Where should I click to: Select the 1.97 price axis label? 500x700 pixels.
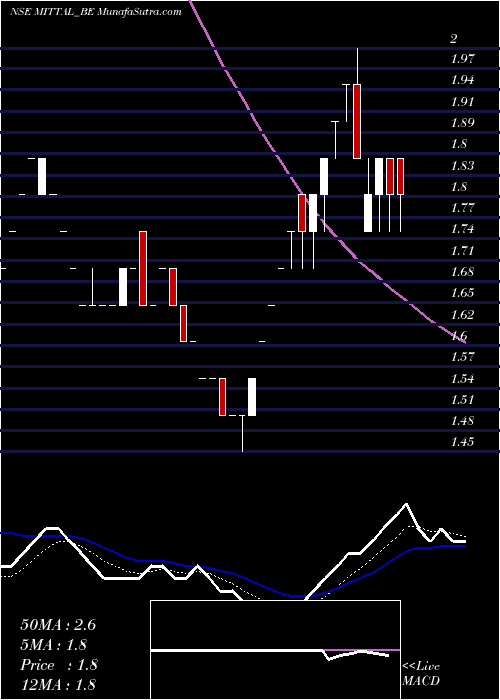coord(462,58)
